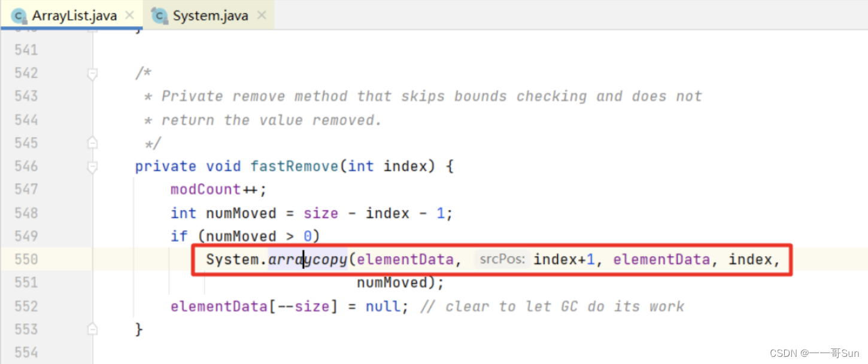868x364 pixels.
Task: Click the private keyword on line 546
Action: click(x=166, y=166)
